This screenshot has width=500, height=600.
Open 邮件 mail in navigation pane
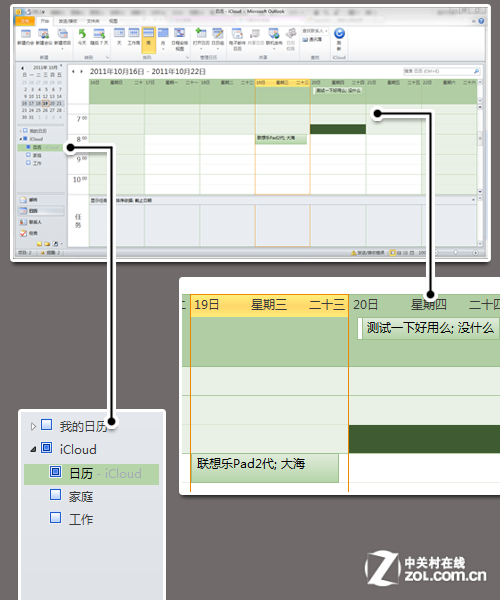tap(41, 200)
